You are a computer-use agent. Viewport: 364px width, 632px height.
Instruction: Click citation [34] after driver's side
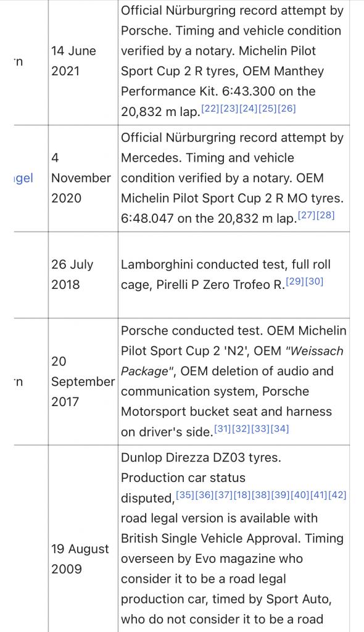coord(279,429)
